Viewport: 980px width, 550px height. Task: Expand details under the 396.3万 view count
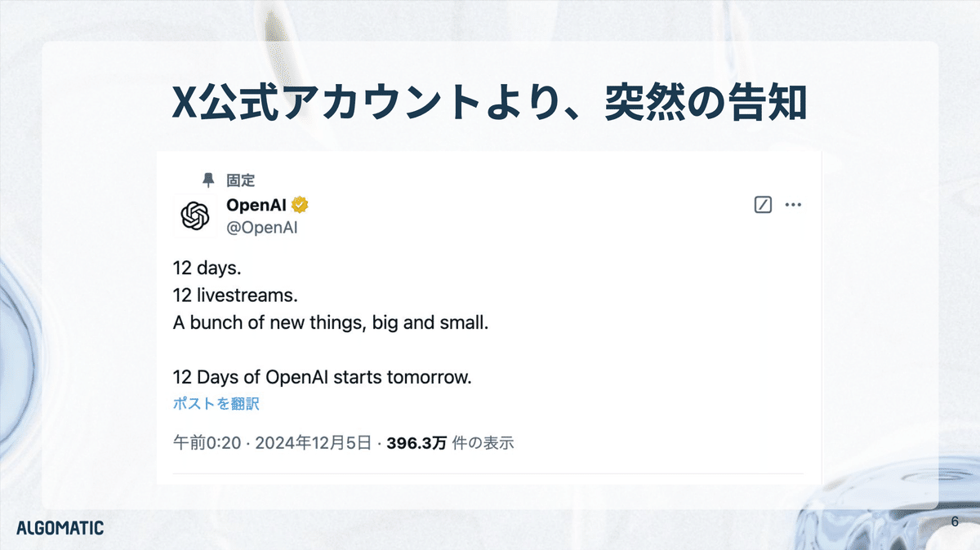(x=454, y=441)
